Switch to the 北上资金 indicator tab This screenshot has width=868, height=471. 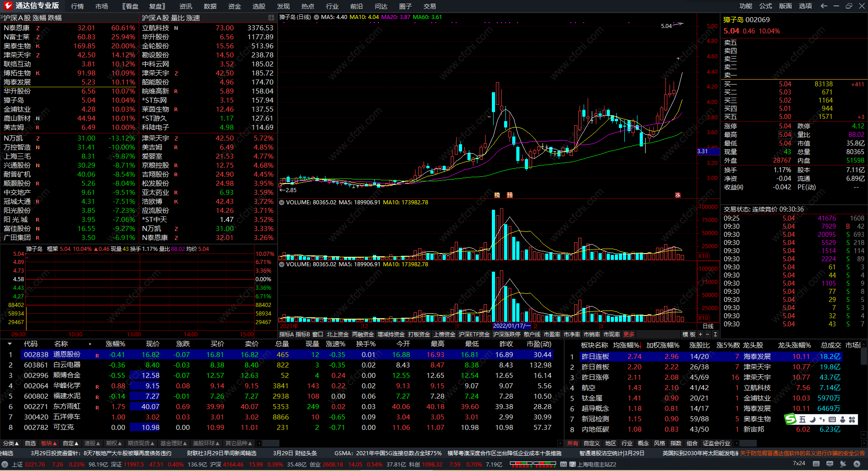[338, 334]
